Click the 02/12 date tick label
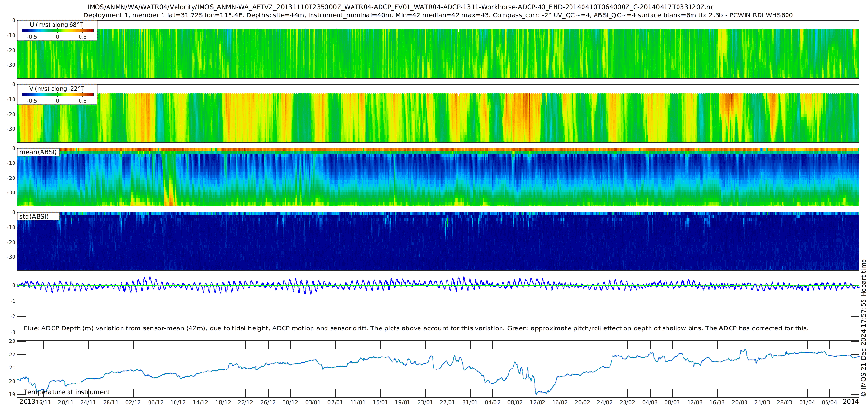The width and height of the screenshot is (868, 410). pyautogui.click(x=133, y=403)
